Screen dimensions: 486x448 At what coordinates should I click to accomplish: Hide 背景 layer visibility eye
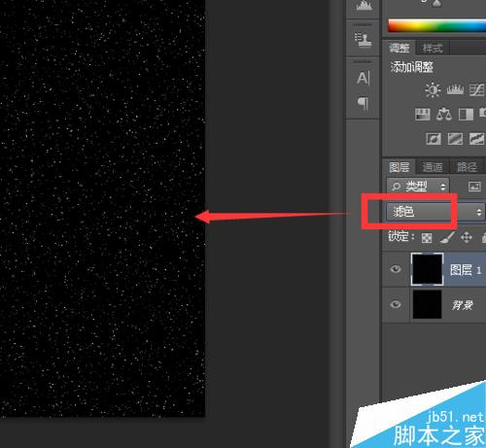[396, 304]
